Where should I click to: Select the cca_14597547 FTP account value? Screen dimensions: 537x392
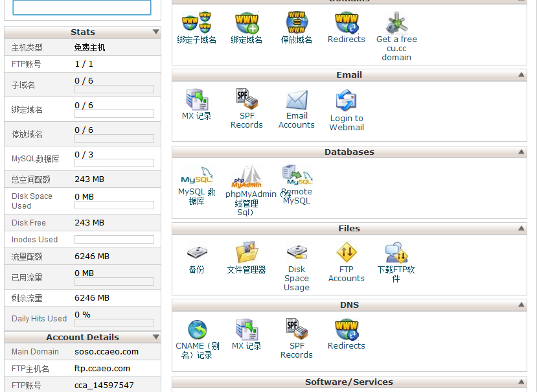click(x=104, y=385)
